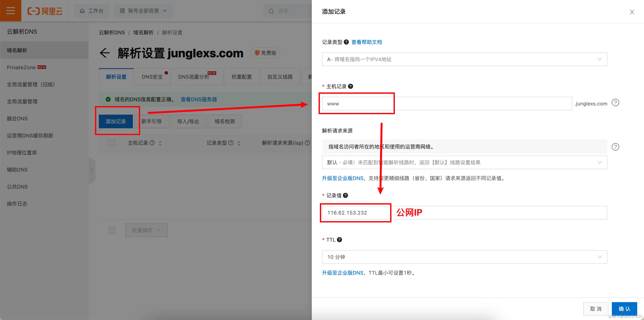Toggle checkbox beside 批量操作
The height and width of the screenshot is (320, 644).
pyautogui.click(x=112, y=230)
